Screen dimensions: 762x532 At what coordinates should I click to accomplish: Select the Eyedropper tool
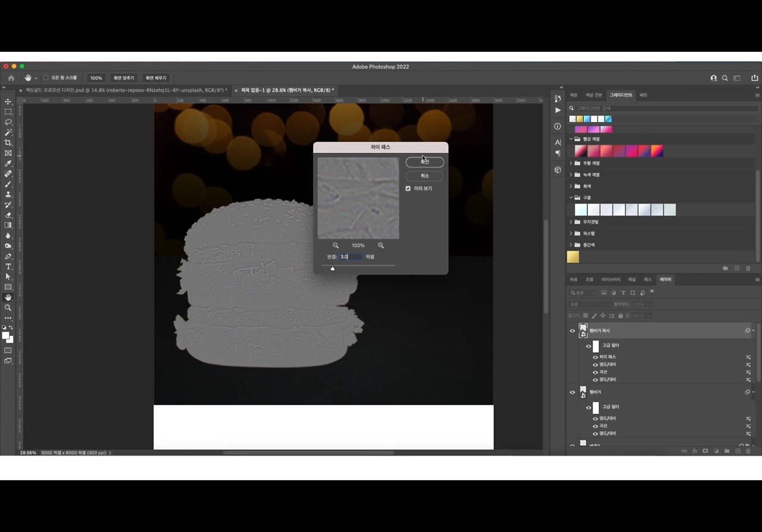point(8,163)
